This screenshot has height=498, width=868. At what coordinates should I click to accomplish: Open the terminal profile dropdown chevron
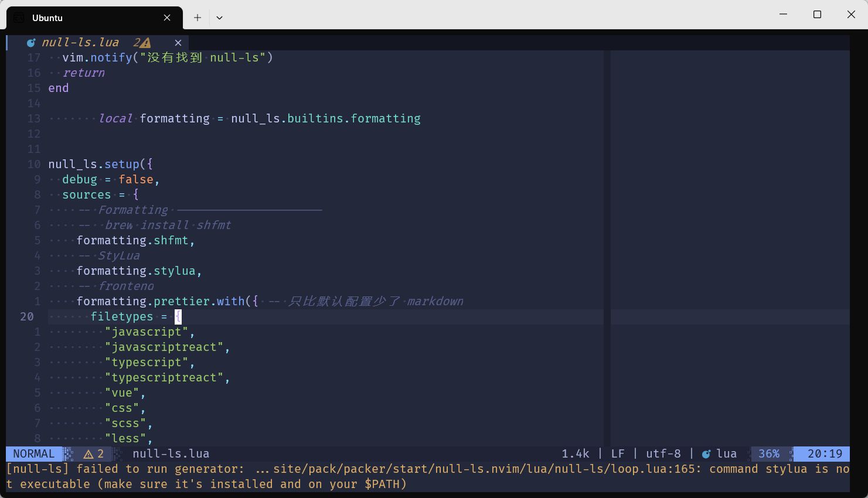coord(219,18)
